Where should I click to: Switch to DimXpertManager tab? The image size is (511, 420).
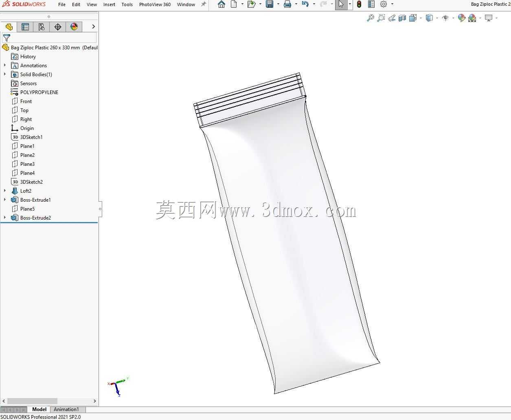pyautogui.click(x=58, y=27)
